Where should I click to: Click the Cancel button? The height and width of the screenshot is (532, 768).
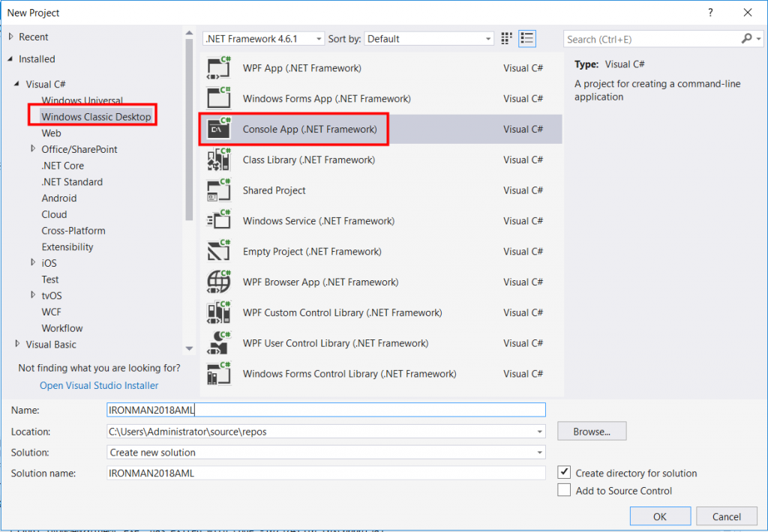click(x=726, y=516)
